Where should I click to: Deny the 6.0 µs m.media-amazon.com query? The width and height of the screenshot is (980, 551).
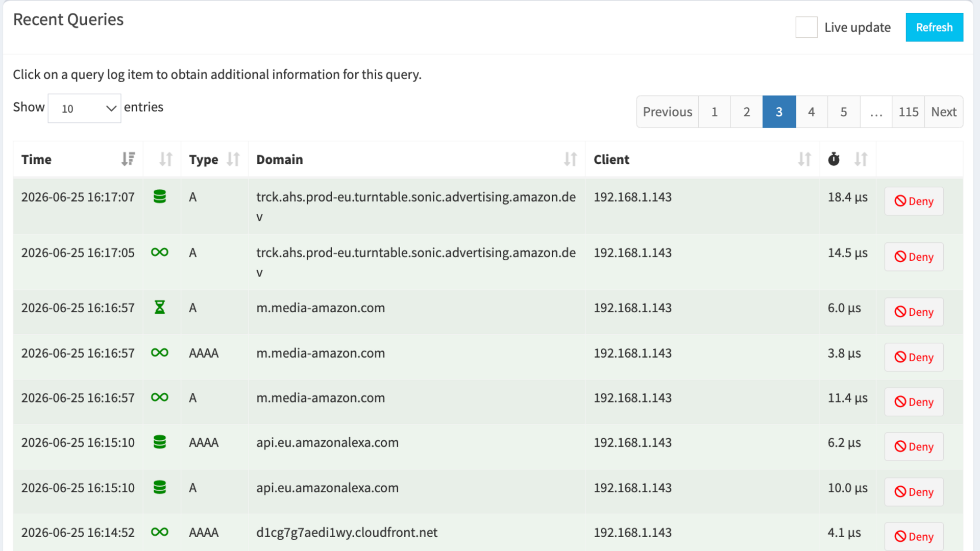point(914,312)
